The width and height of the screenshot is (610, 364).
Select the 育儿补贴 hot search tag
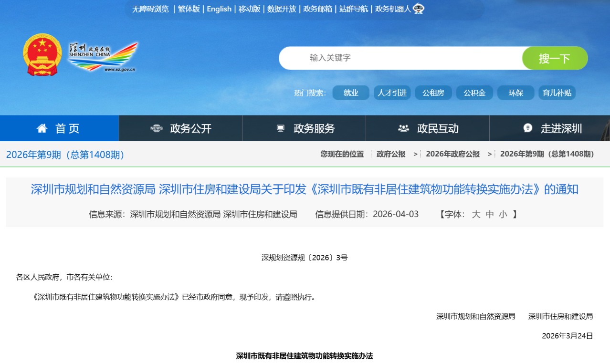[x=556, y=93]
